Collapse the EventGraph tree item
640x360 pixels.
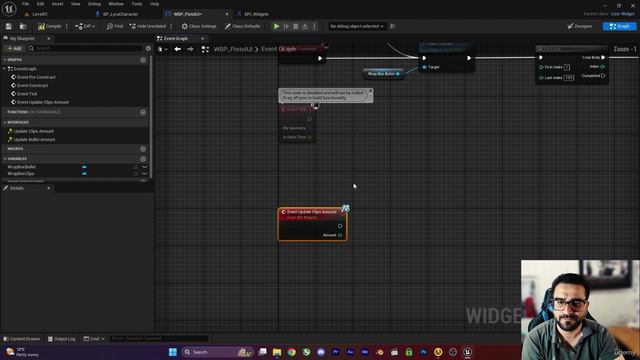click(x=4, y=69)
